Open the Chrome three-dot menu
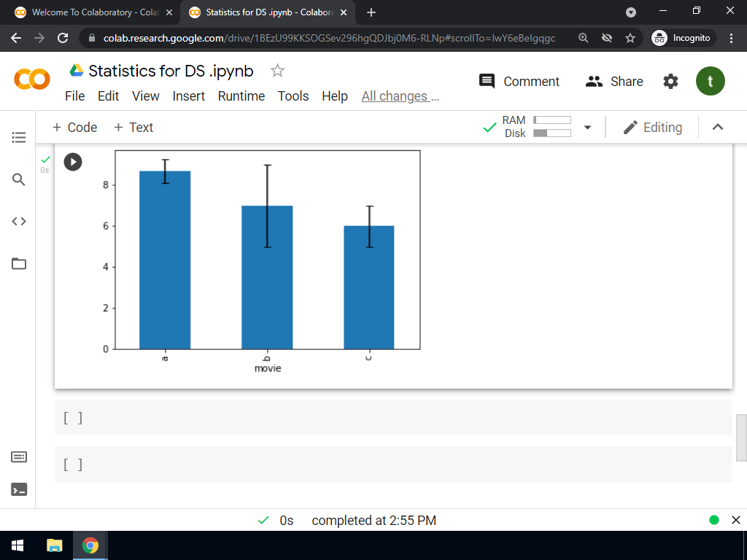This screenshot has width=747, height=560. coord(731,38)
